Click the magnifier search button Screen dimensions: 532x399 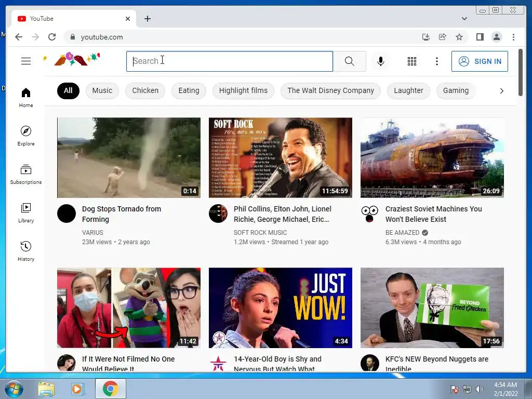pyautogui.click(x=350, y=61)
